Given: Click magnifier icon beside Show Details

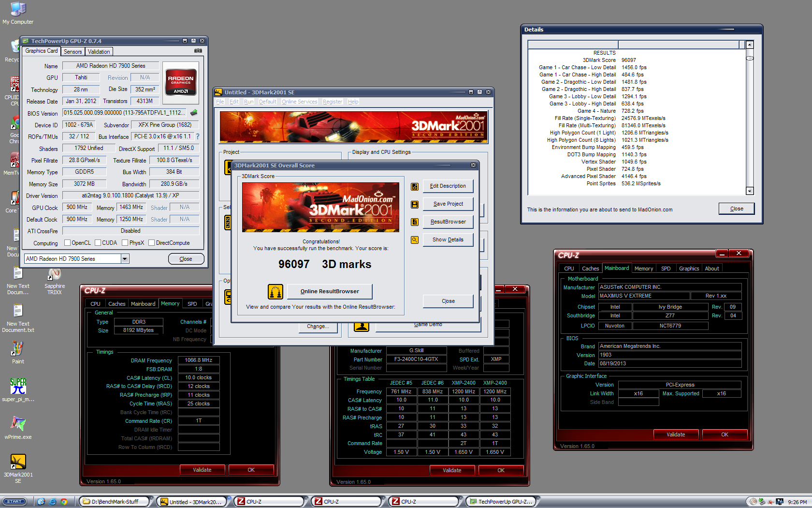Looking at the screenshot, I should (x=415, y=240).
